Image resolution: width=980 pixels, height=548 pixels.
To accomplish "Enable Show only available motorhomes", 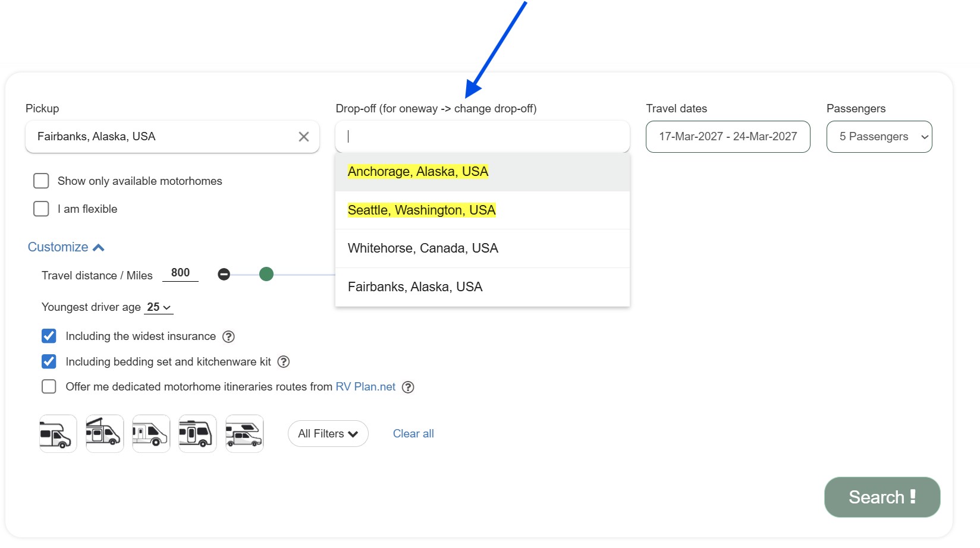I will pyautogui.click(x=41, y=181).
